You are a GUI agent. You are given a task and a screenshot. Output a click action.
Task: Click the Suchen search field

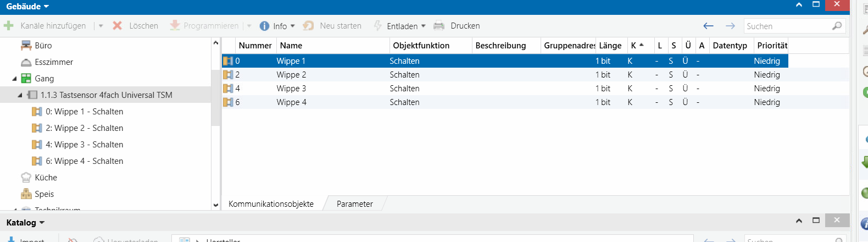[x=787, y=26]
